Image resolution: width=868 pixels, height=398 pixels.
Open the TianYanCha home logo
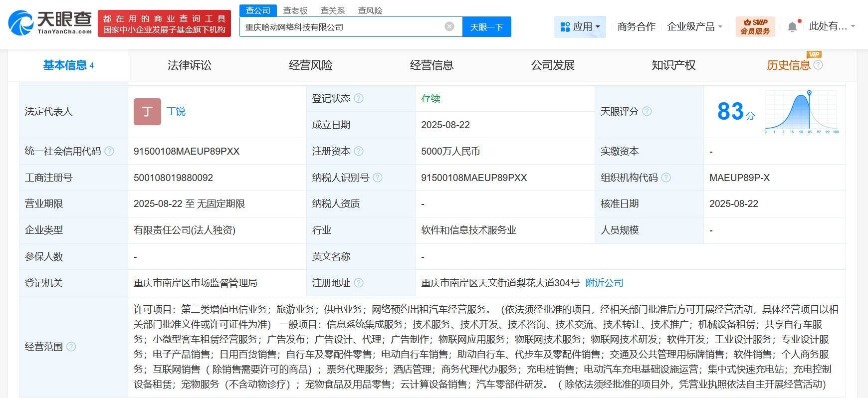50,23
